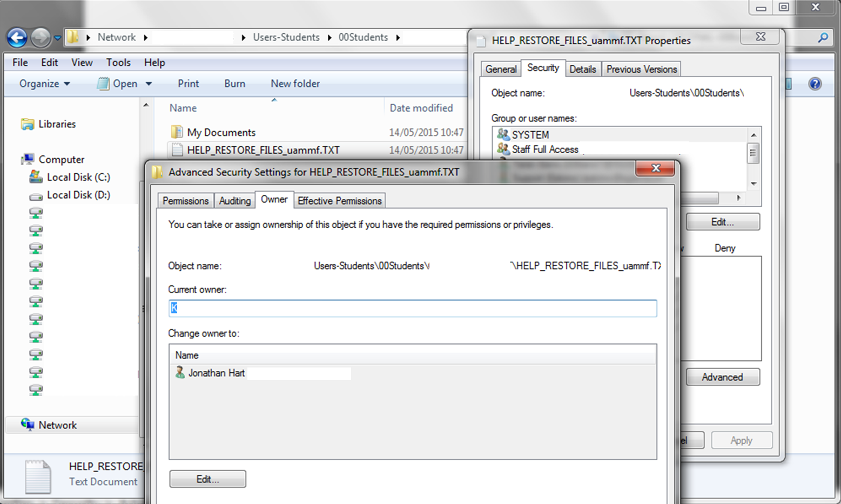Click the My Documents date 14/05/2015 10:47
Screen dimensions: 841x504
pos(426,132)
